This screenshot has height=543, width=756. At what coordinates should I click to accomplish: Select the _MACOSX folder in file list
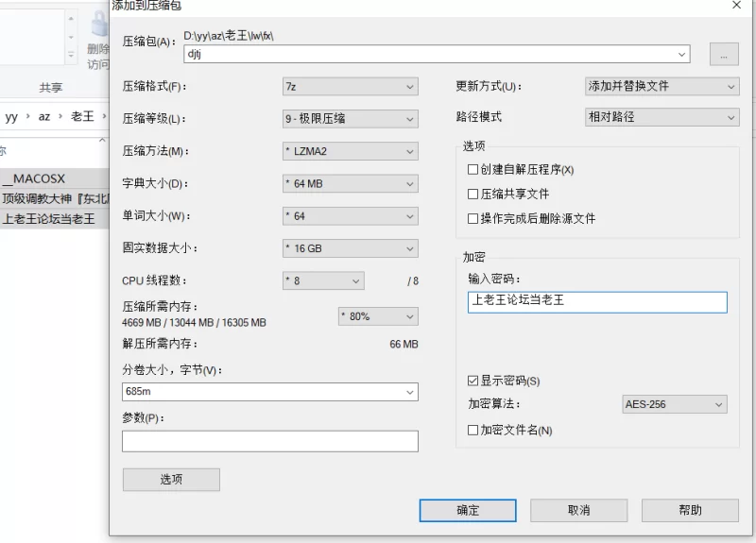point(54,178)
